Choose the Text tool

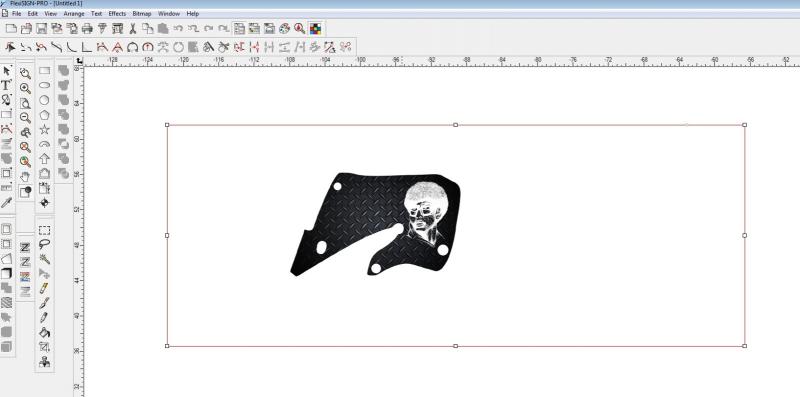(x=6, y=85)
